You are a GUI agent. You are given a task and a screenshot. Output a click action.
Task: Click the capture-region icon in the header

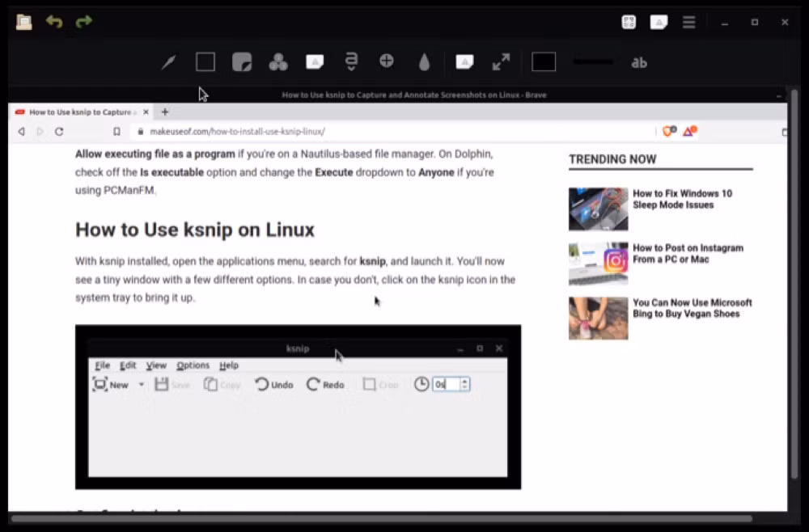[x=629, y=22]
